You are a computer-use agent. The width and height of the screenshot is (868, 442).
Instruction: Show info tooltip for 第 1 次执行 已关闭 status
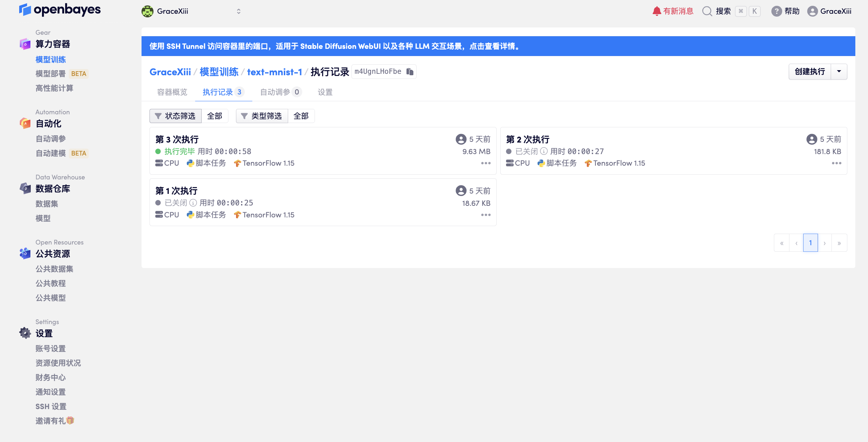[192, 203]
